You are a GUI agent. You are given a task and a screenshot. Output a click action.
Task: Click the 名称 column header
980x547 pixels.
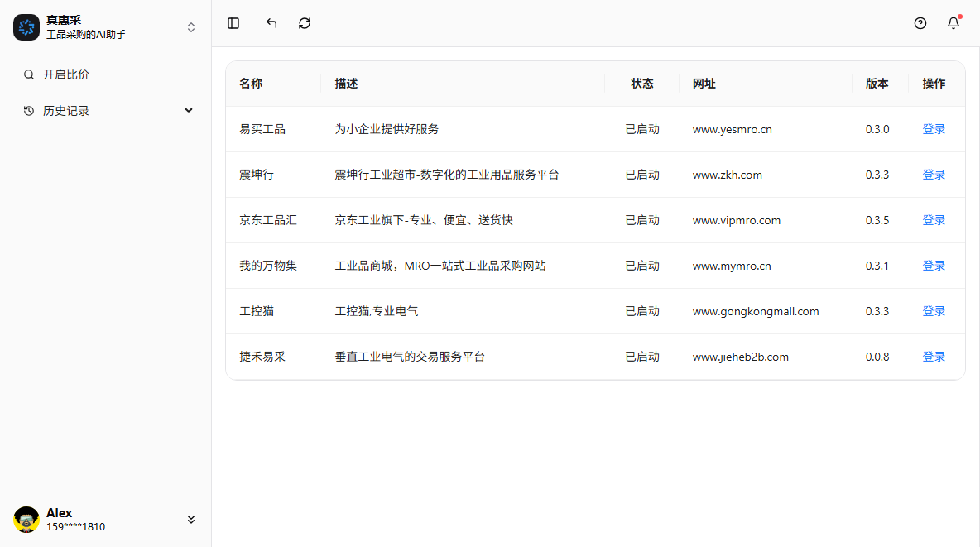tap(251, 84)
